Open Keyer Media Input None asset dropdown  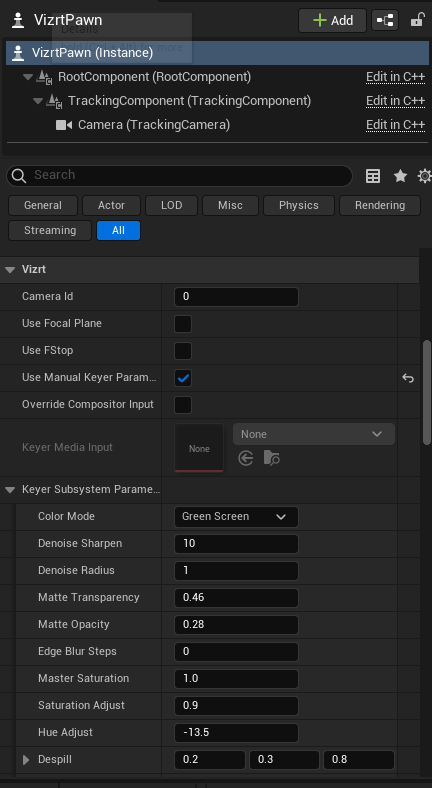[314, 434]
